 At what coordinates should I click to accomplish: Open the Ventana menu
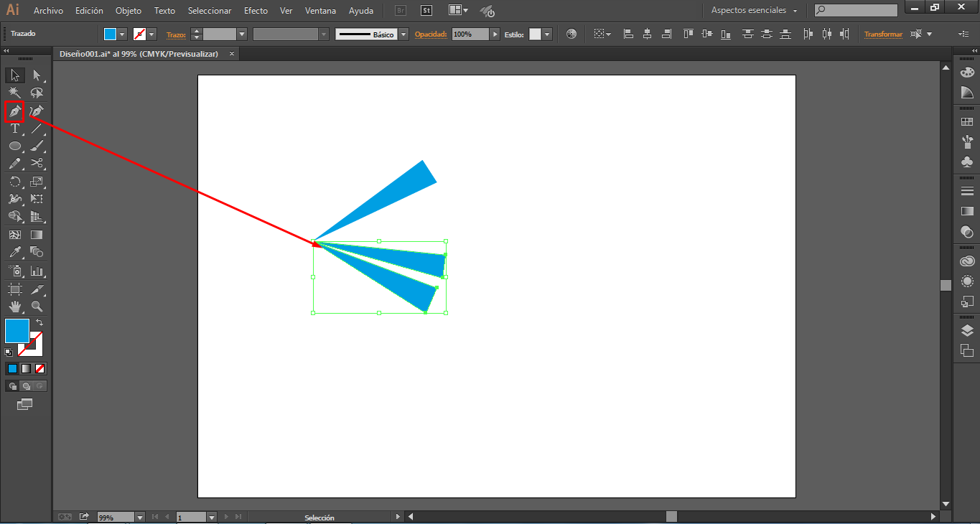(x=320, y=11)
